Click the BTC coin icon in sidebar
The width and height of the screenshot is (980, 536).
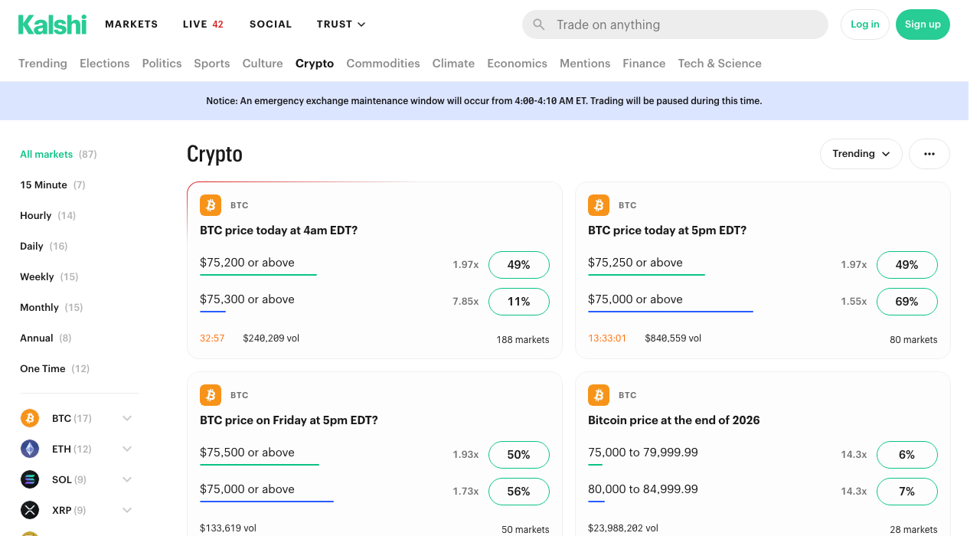coord(30,418)
